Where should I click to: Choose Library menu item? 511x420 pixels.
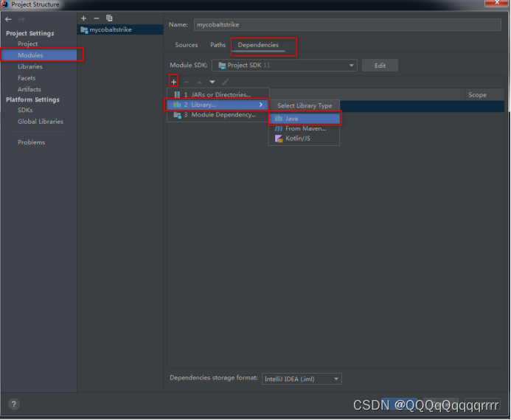point(218,105)
